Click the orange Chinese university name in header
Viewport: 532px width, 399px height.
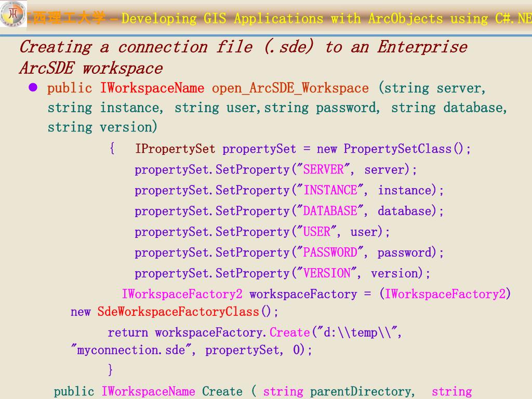point(67,18)
